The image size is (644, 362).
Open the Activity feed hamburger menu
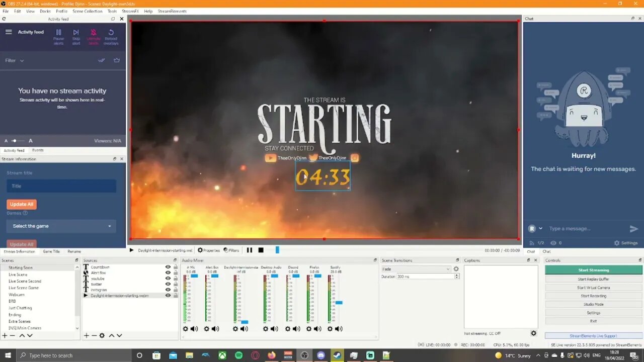pyautogui.click(x=9, y=32)
